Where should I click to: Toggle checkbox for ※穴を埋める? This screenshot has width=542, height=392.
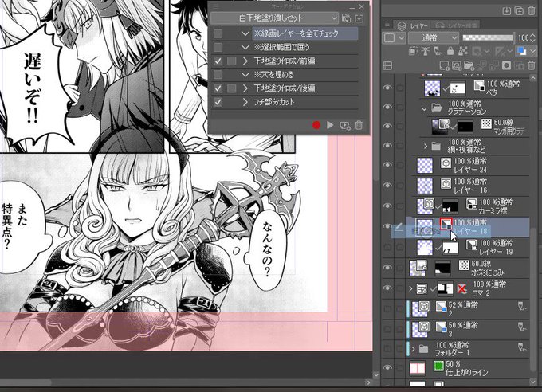click(218, 74)
